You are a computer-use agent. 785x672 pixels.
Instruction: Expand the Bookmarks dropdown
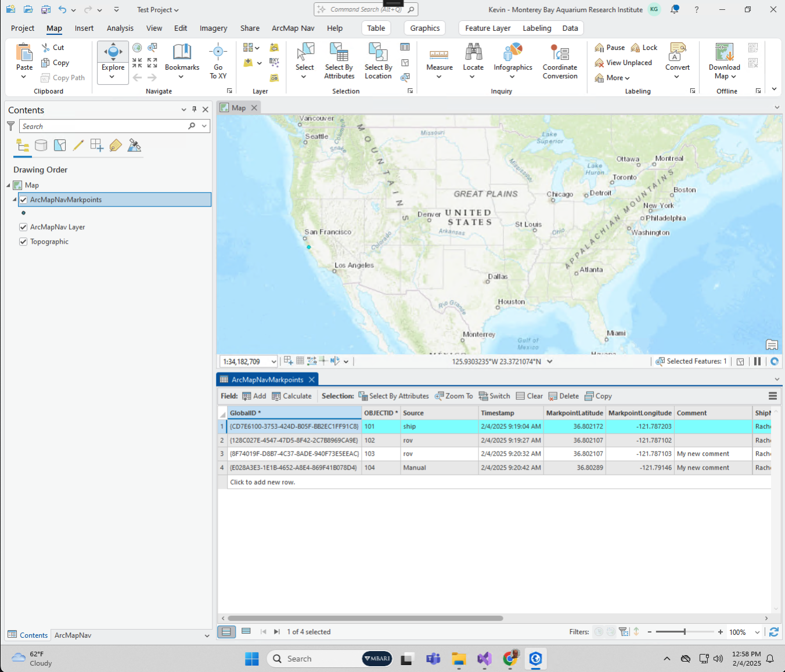point(182,77)
